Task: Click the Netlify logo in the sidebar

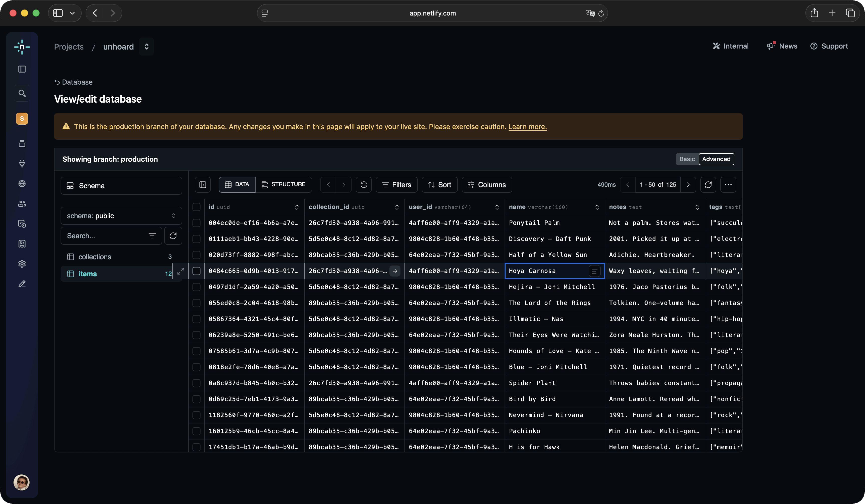Action: click(x=22, y=47)
